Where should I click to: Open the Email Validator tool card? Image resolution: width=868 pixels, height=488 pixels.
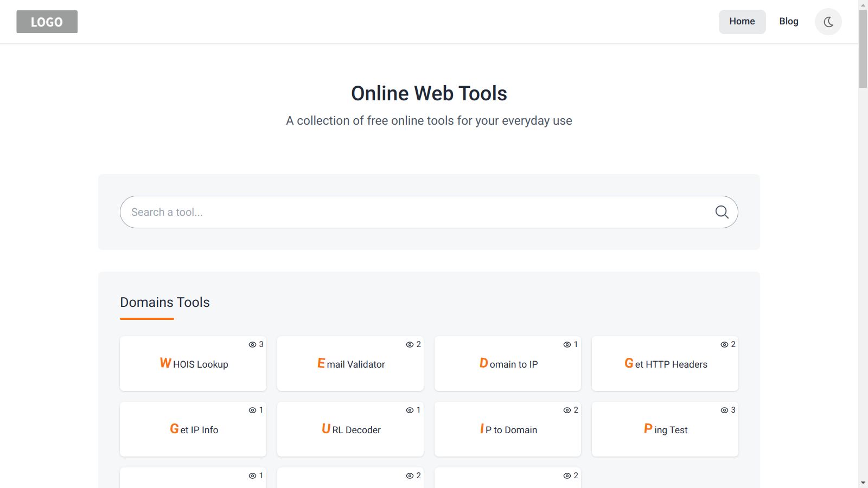(350, 364)
